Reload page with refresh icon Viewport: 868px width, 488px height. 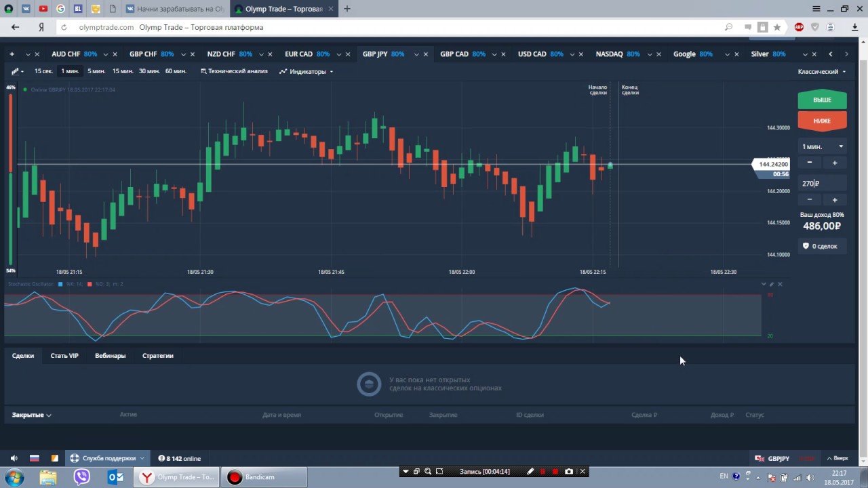pos(64,27)
